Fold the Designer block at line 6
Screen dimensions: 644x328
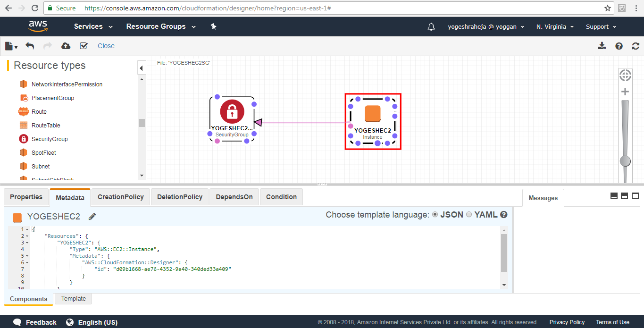click(x=27, y=263)
